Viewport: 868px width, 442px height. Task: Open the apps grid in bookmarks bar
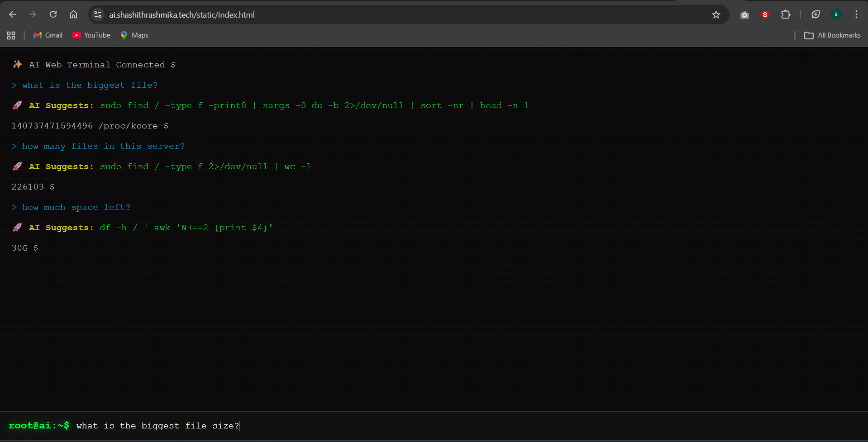[x=11, y=35]
